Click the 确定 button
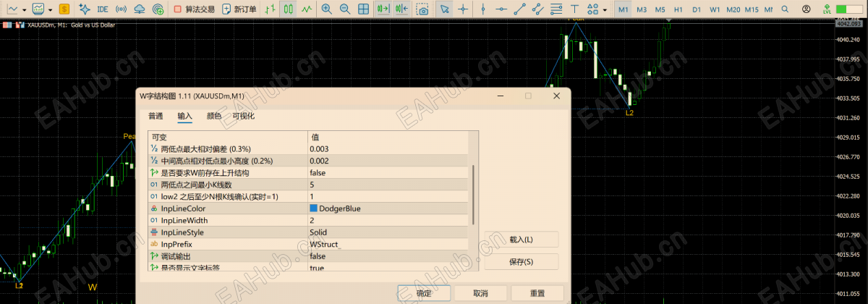The image size is (868, 304). click(x=424, y=293)
